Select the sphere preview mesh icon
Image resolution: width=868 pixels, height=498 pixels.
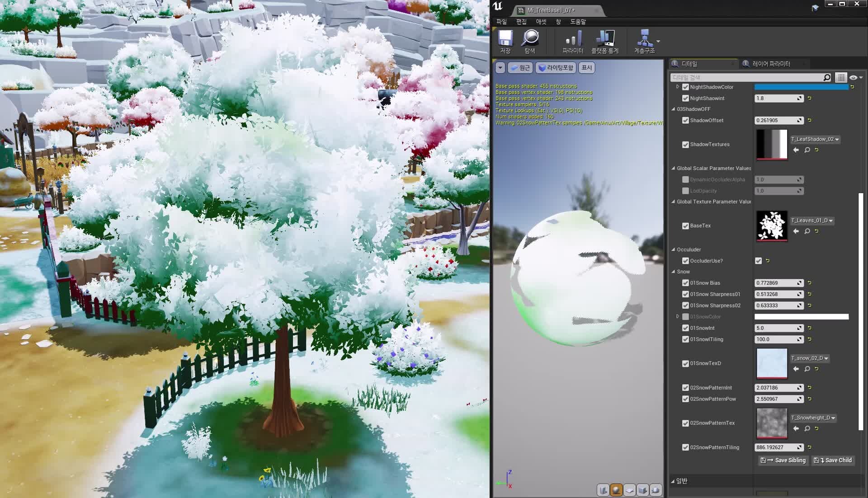coord(616,490)
